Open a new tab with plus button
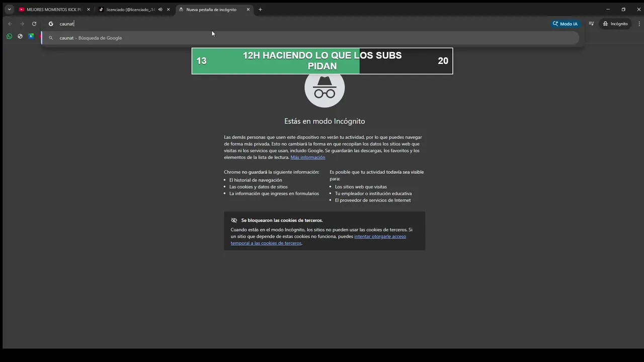644x362 pixels. [260, 10]
